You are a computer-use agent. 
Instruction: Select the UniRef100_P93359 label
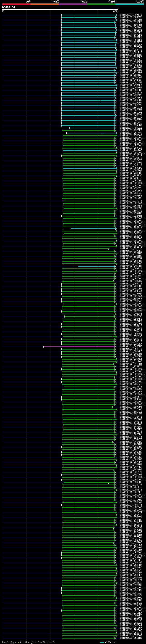(131, 60)
